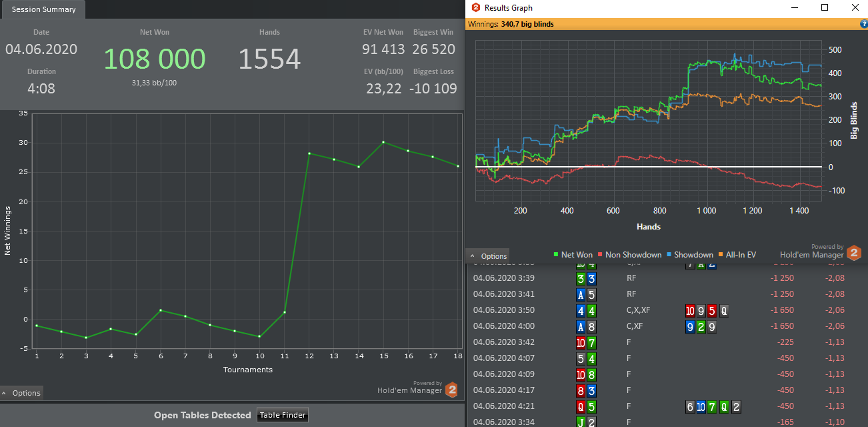Click the 31,33 bb/100 text under Net Won

pos(155,83)
